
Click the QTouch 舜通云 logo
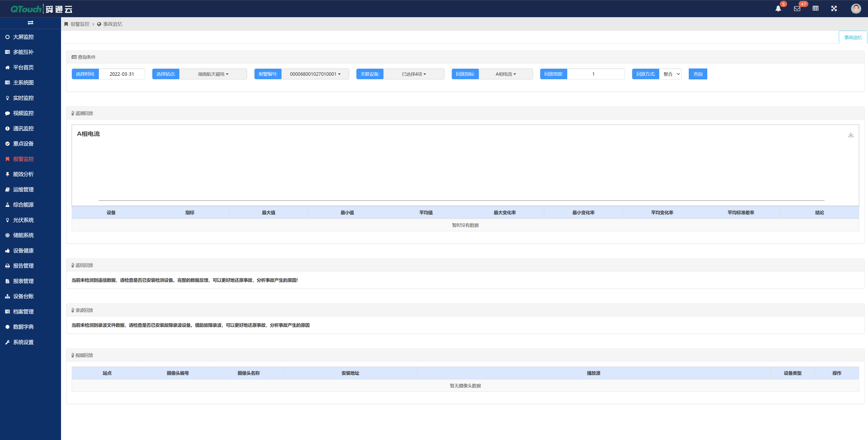[x=41, y=9]
